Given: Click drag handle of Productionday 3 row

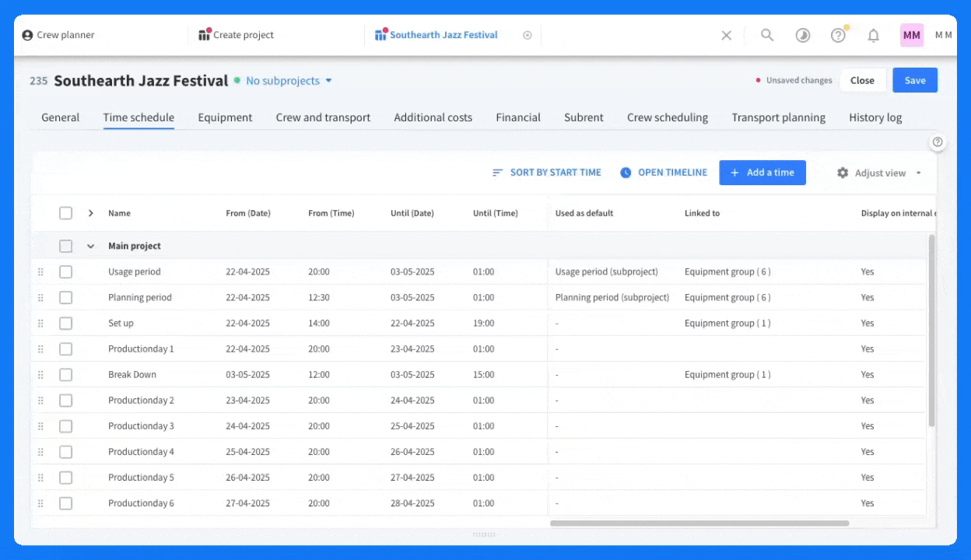Looking at the screenshot, I should (40, 426).
